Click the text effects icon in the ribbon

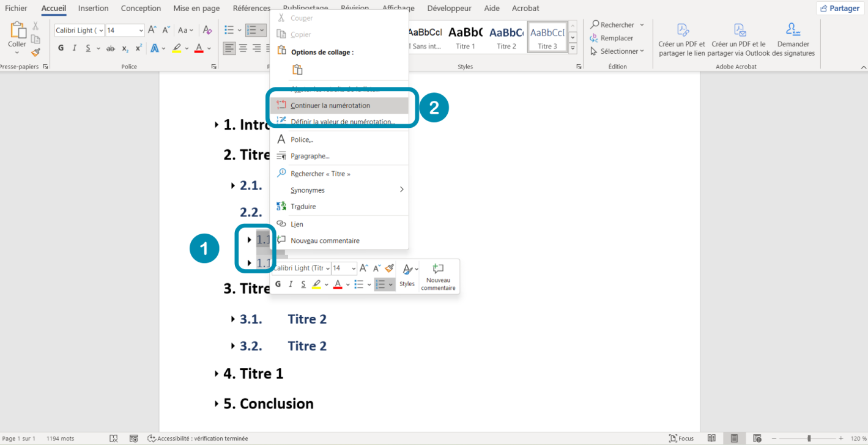(155, 48)
